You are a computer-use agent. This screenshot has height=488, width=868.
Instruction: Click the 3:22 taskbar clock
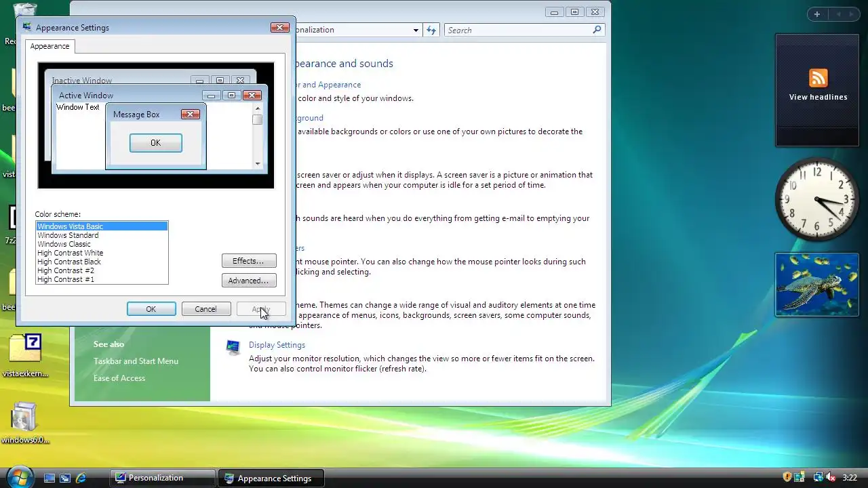[x=850, y=478]
